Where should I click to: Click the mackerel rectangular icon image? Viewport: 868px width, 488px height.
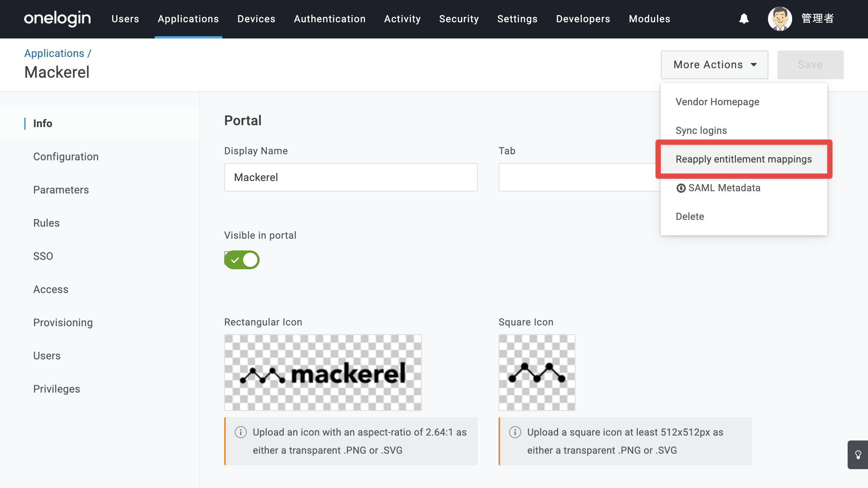click(323, 373)
